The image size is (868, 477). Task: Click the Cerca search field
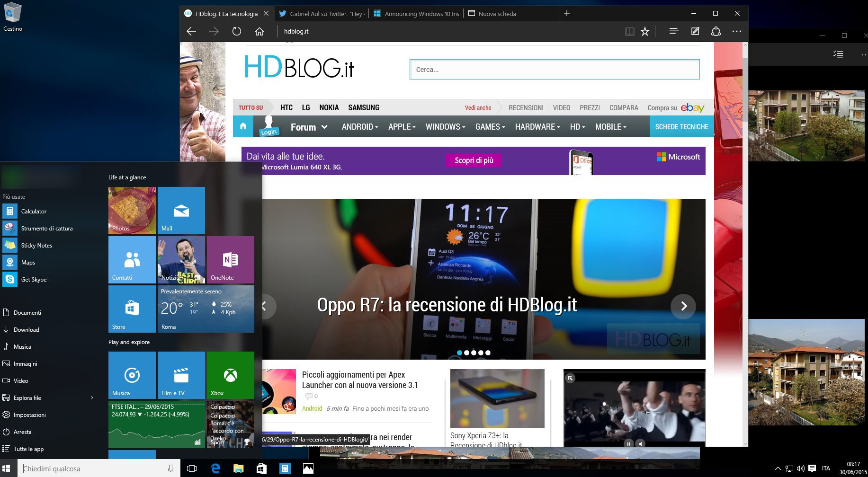pyautogui.click(x=555, y=70)
